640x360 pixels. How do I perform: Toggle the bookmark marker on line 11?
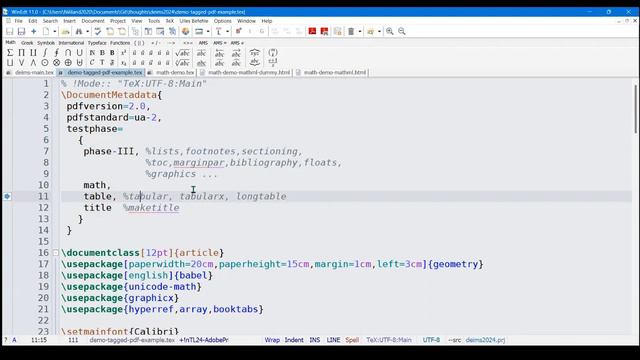tap(7, 196)
